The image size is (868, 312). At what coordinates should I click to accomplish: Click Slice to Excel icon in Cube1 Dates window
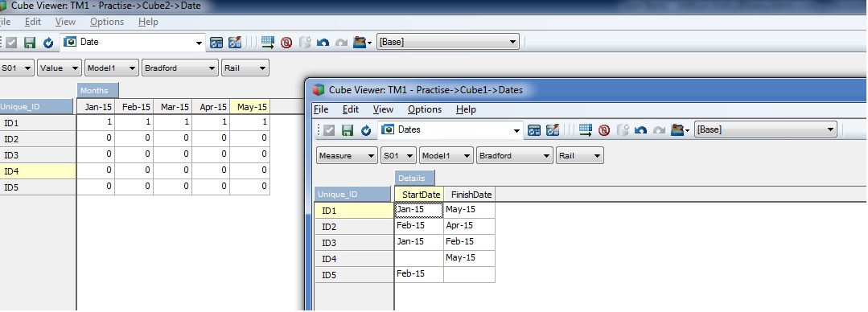(534, 130)
